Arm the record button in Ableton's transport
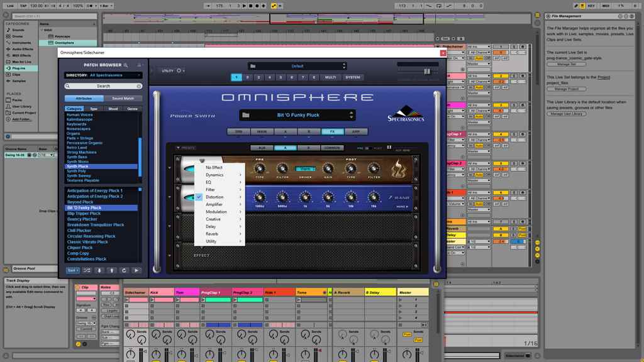Image resolution: width=644 pixels, height=362 pixels. tap(257, 6)
